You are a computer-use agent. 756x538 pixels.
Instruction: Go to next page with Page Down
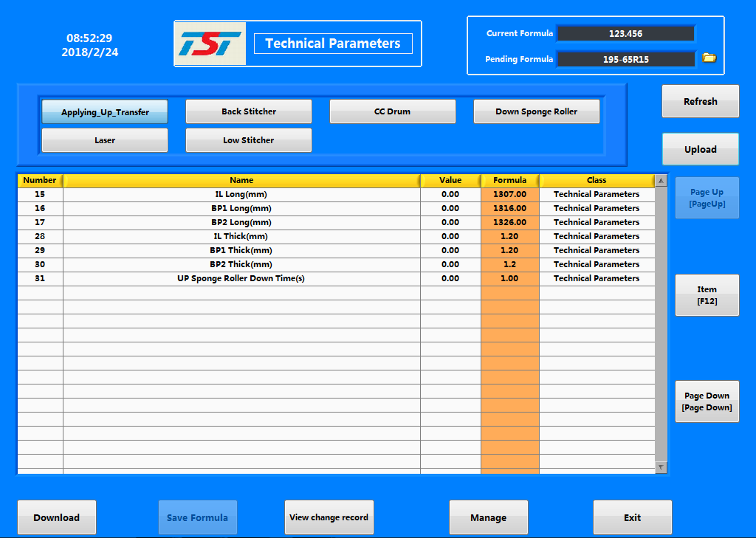pos(707,401)
